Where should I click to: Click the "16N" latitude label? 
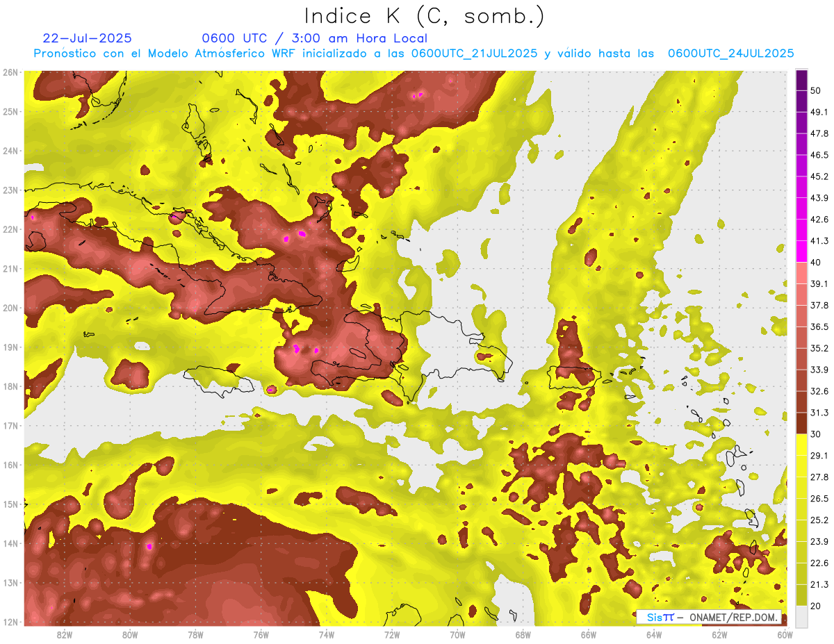(10, 465)
